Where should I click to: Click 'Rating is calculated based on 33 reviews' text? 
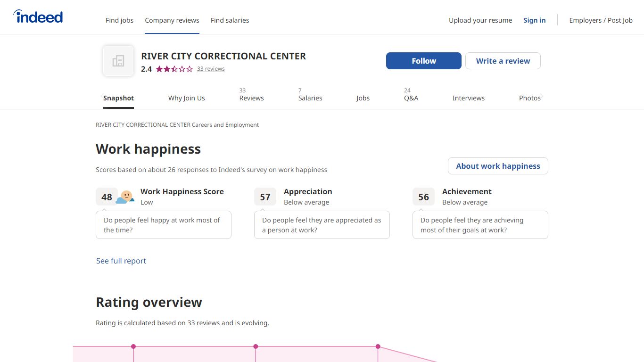click(182, 323)
